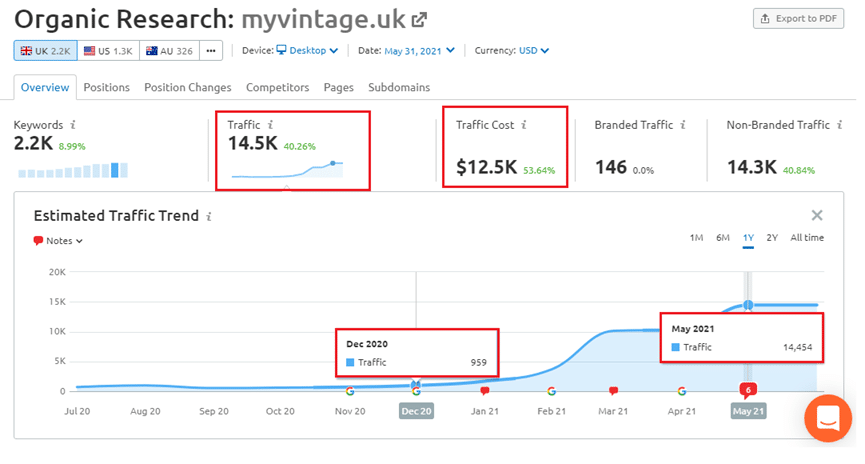Viewport: 865px width, 464px height.
Task: Click info icon beside Non-Branded Traffic
Action: coord(840,125)
